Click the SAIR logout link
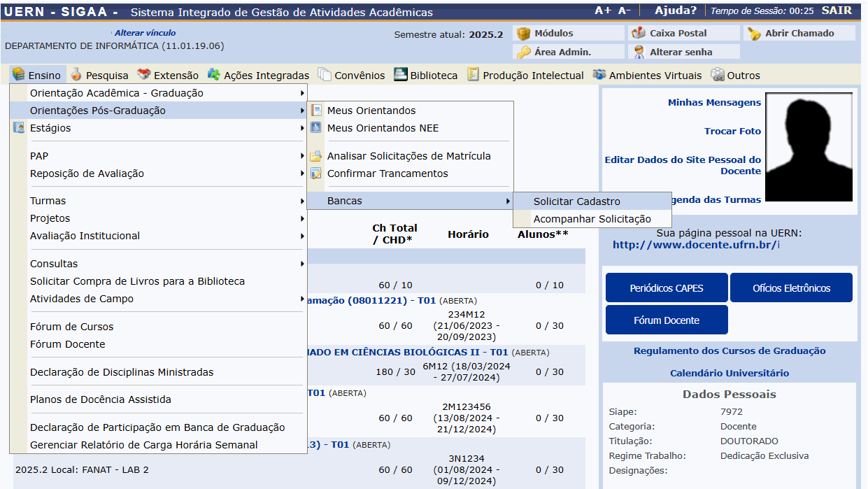This screenshot has height=489, width=868. [837, 10]
